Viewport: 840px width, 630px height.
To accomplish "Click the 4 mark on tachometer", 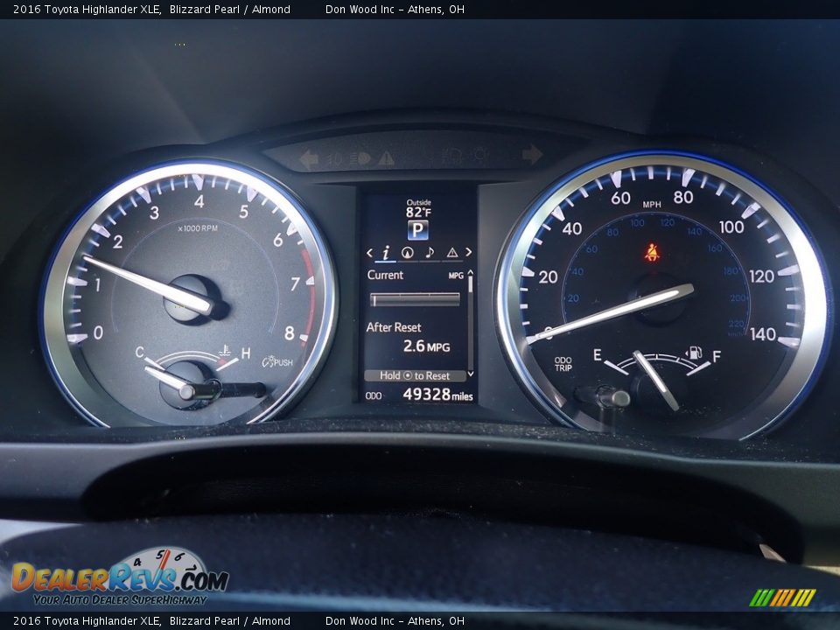I will pos(199,201).
